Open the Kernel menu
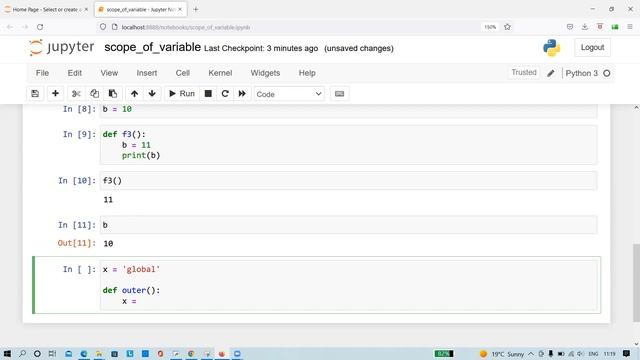The width and height of the screenshot is (640, 360). click(220, 73)
